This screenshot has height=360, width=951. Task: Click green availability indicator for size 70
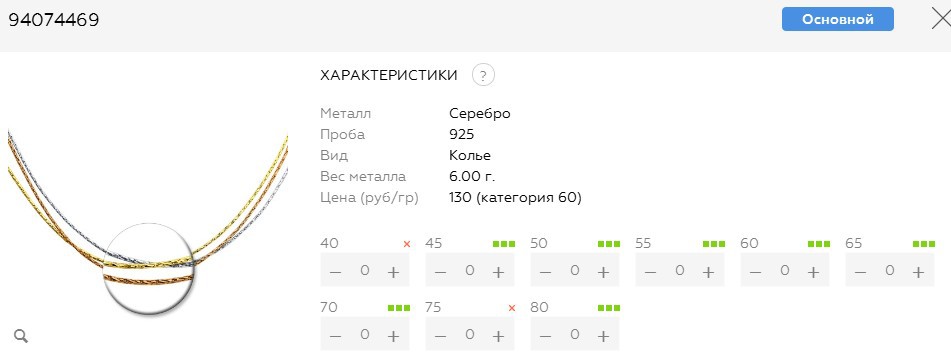tap(398, 308)
